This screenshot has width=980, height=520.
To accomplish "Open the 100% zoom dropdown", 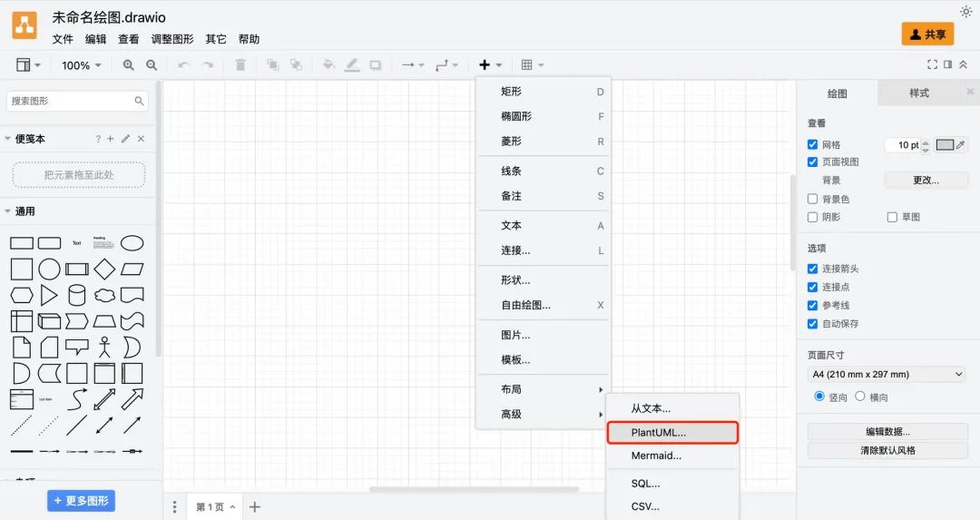I will tap(82, 65).
